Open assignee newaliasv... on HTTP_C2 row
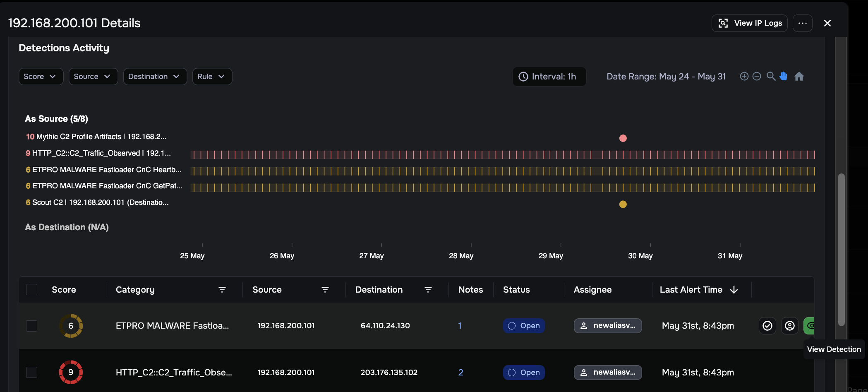 click(608, 373)
